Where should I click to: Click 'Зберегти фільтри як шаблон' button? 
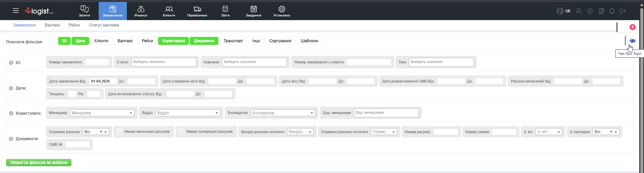pos(39,163)
